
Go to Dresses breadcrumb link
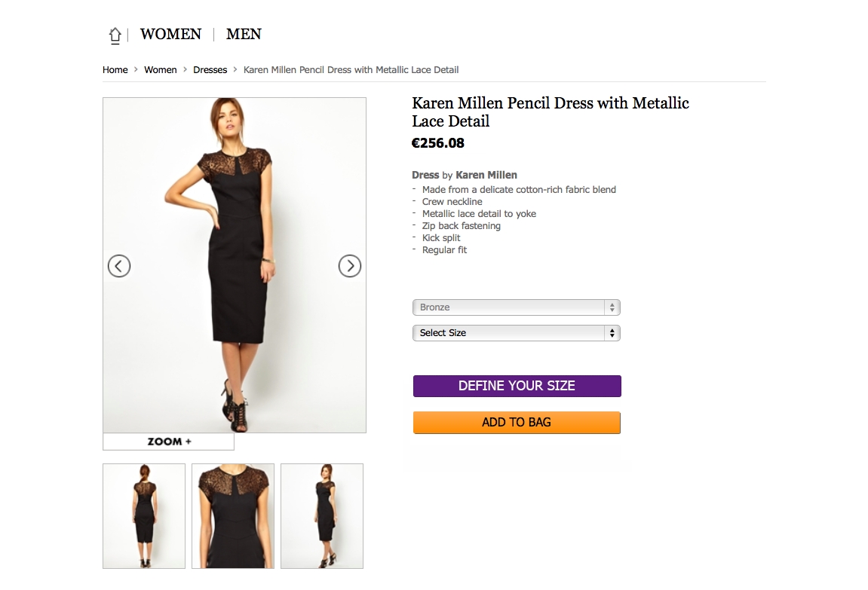pos(210,70)
